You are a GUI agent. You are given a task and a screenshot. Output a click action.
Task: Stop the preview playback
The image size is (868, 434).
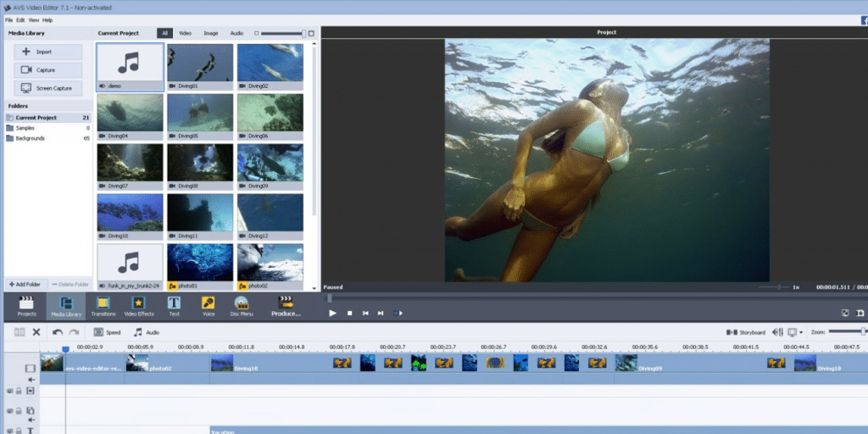pyautogui.click(x=349, y=313)
